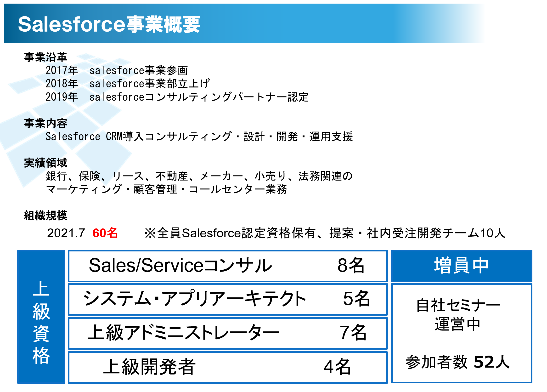Click the blue 増員中 box
Viewport: 547px width, 392px height.
pyautogui.click(x=461, y=266)
